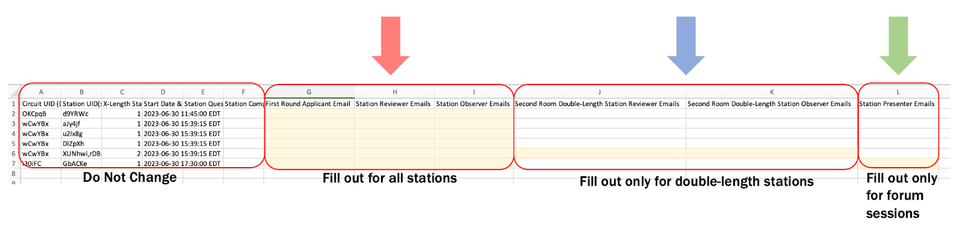Click the 'Circuit UID' header cell
Screen dimensions: 980x235
41,104
